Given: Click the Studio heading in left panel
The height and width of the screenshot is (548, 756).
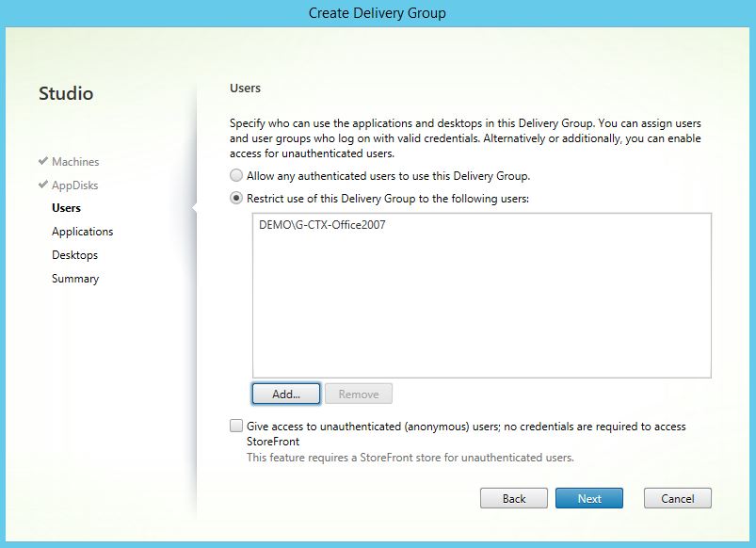Looking at the screenshot, I should tap(66, 93).
